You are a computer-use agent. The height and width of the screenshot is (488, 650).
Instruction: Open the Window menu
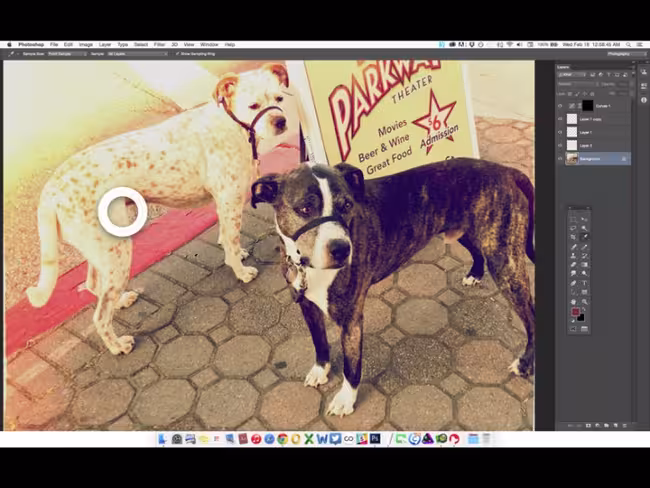(x=209, y=44)
